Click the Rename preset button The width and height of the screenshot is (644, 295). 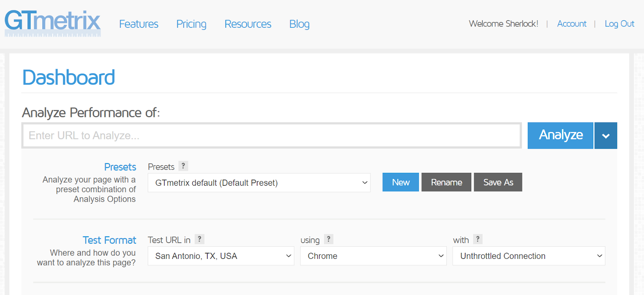[446, 182]
